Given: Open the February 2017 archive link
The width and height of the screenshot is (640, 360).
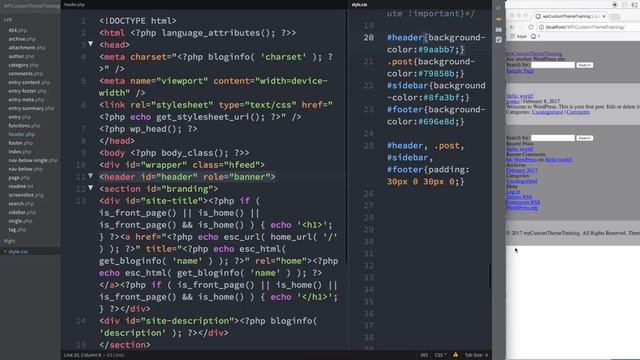Looking at the screenshot, I should point(522,170).
